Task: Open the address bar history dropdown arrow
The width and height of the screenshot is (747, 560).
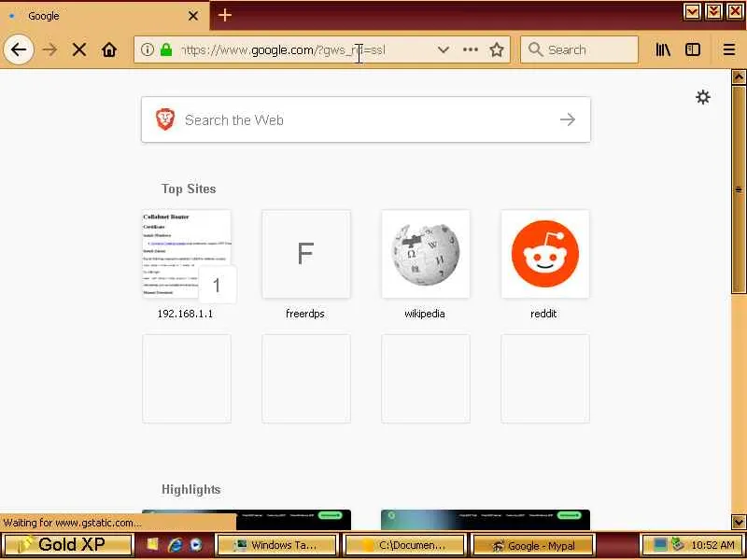Action: pos(443,49)
